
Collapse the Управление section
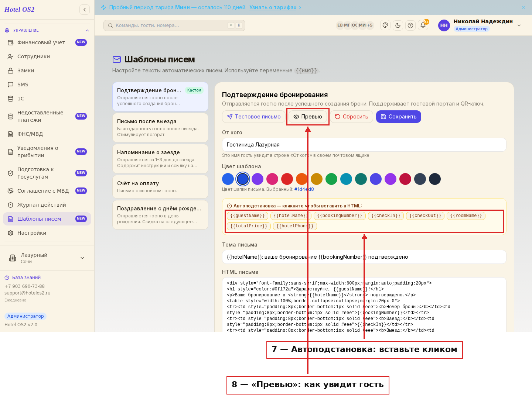[x=87, y=30]
